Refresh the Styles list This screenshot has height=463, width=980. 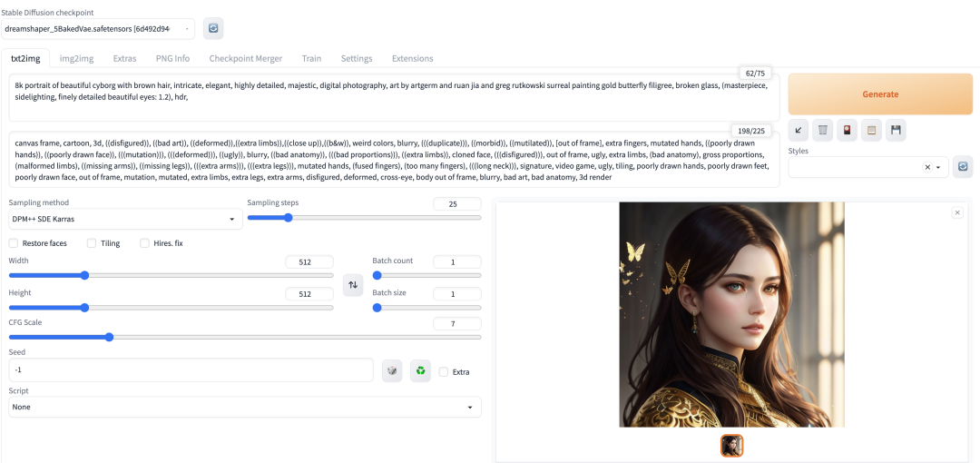[x=963, y=167]
